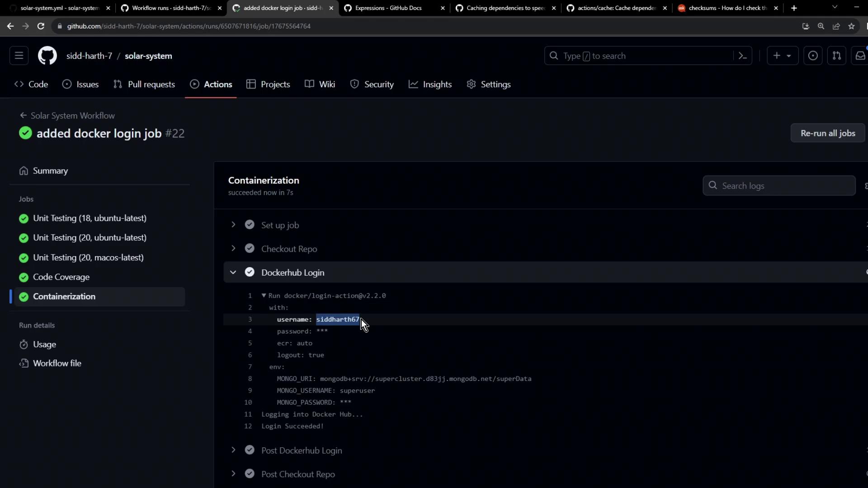
Task: Click the GitHub Octocat logo icon
Action: (x=47, y=56)
